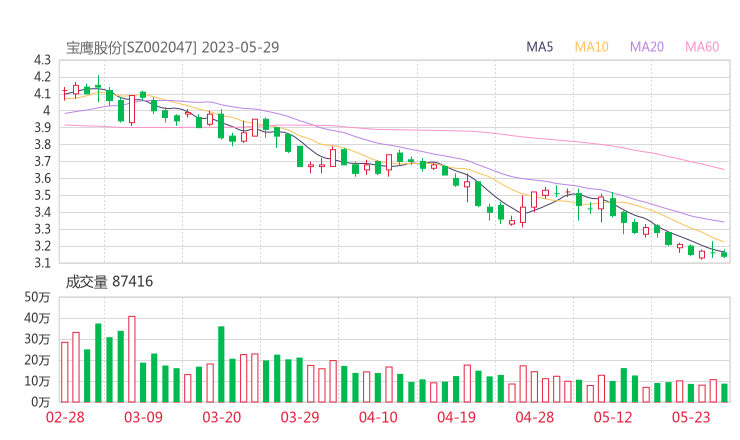The width and height of the screenshot is (740, 440).
Task: Click the 成交量 87416 volume label
Action: click(x=109, y=282)
